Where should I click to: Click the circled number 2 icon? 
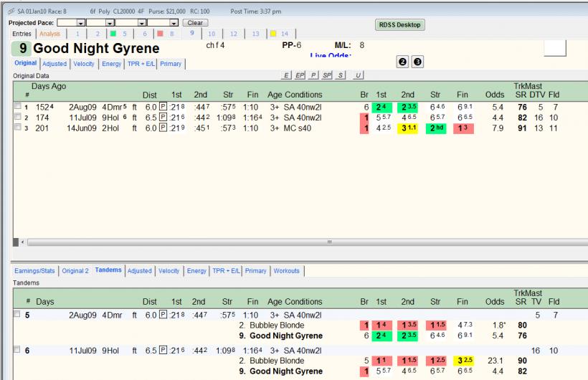[x=402, y=62]
